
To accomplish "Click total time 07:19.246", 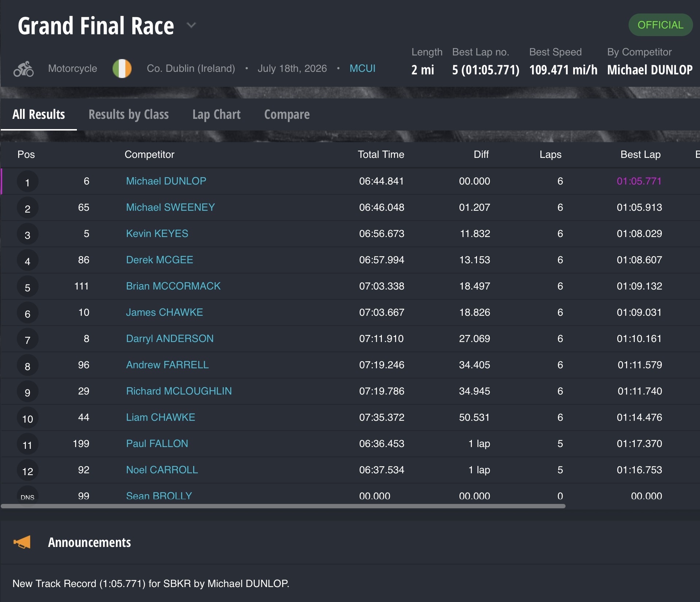I will point(382,365).
